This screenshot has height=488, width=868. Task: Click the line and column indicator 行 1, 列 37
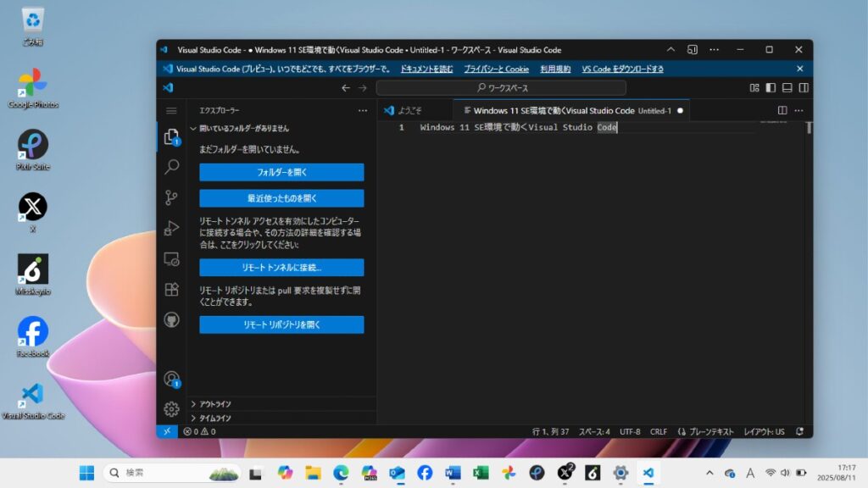click(x=550, y=431)
